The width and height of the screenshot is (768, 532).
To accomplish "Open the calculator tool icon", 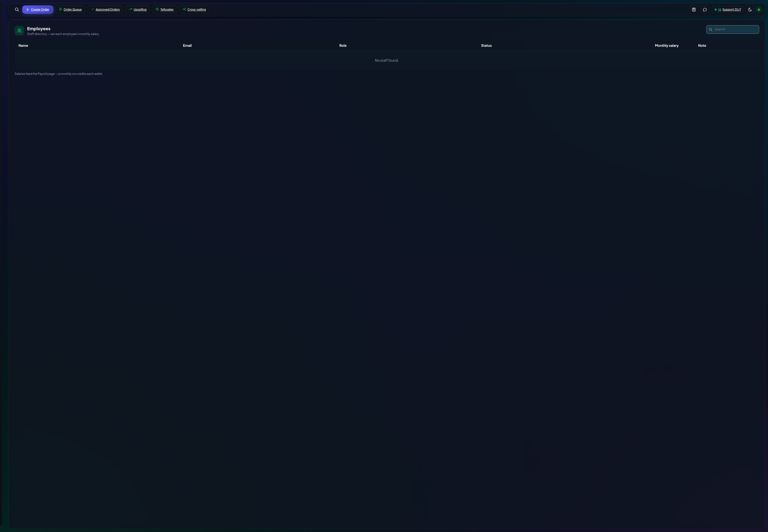I will [694, 10].
